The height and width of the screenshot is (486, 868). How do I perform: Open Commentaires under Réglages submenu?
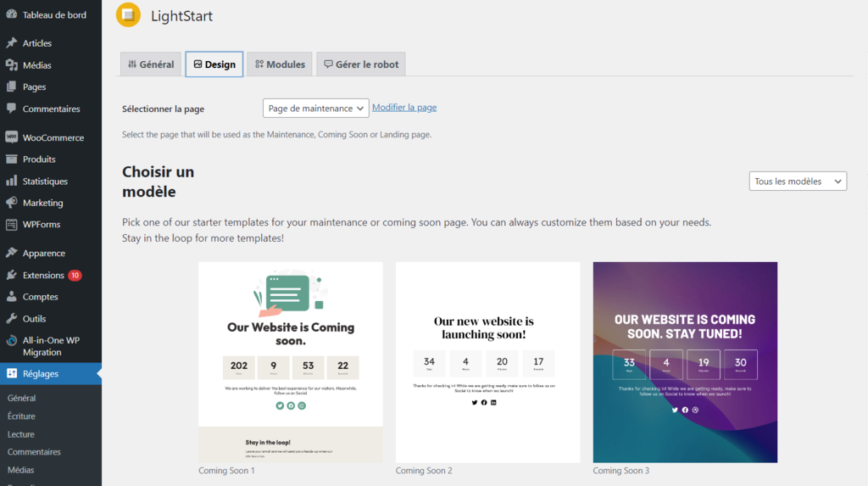pos(34,451)
